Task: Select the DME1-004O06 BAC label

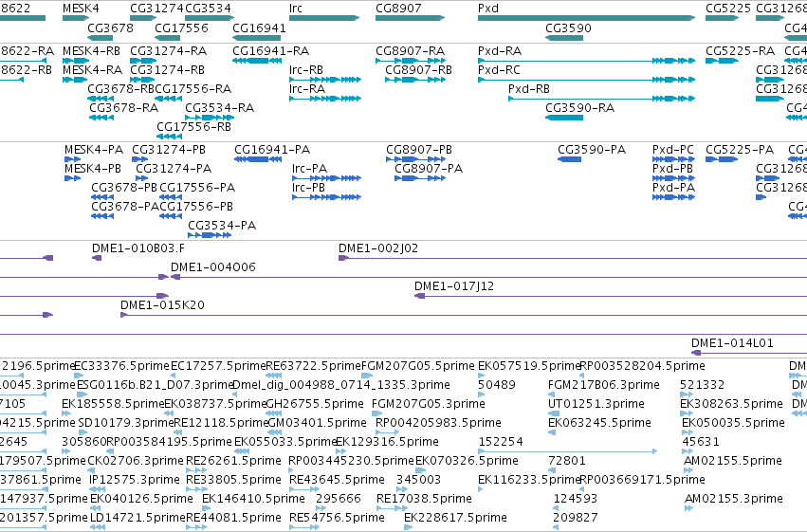Action: [213, 267]
